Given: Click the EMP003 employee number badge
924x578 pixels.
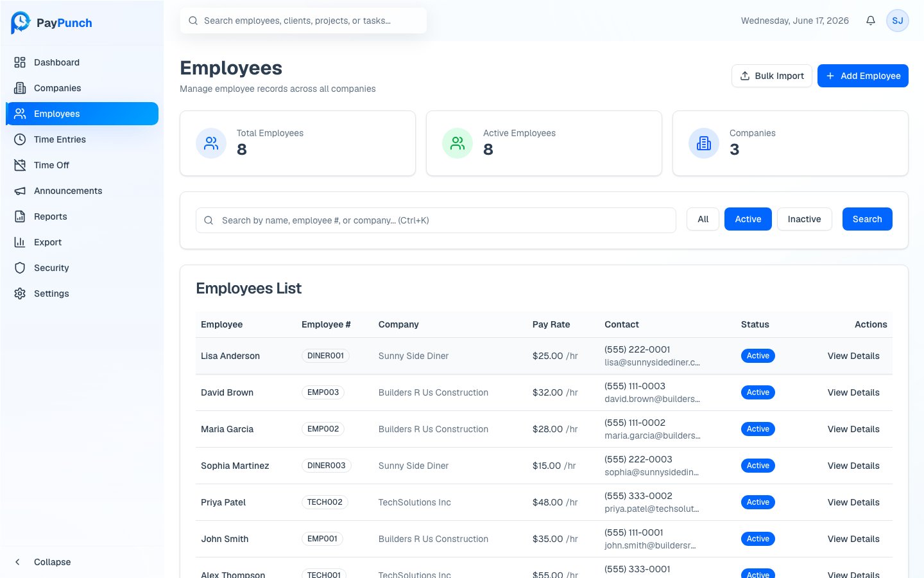Looking at the screenshot, I should tap(323, 392).
